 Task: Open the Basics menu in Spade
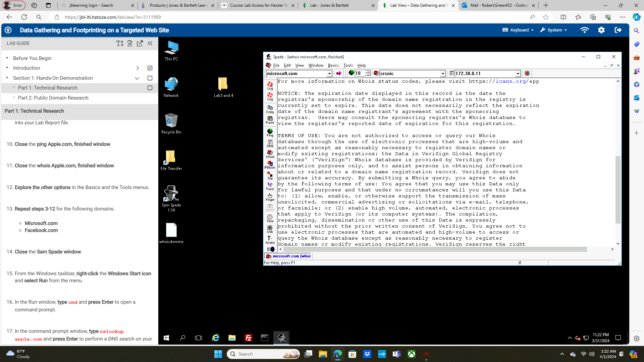(x=333, y=65)
